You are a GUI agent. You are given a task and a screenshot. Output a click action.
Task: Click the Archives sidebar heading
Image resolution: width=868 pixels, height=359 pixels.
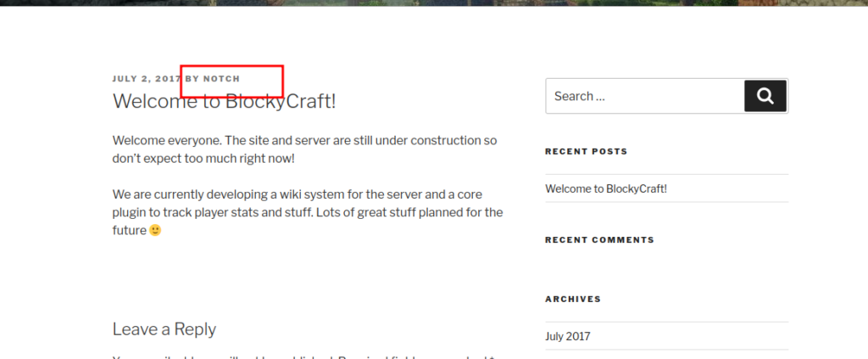(x=573, y=299)
